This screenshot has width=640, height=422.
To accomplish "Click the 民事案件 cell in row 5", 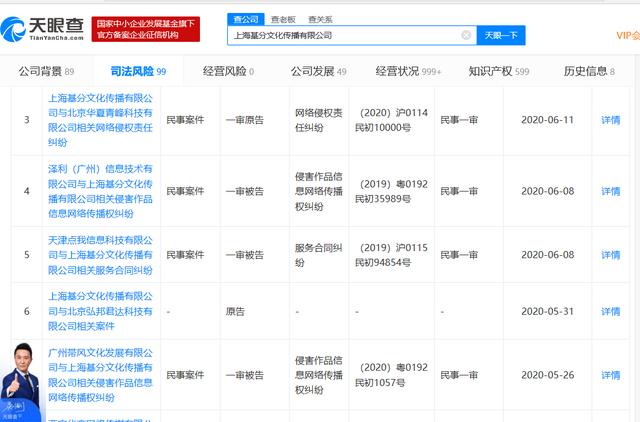I will [x=185, y=255].
